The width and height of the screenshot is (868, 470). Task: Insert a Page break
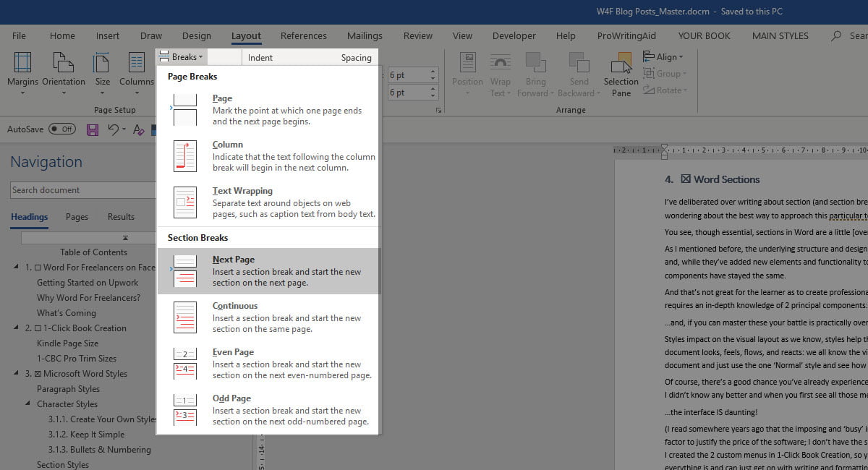click(268, 110)
